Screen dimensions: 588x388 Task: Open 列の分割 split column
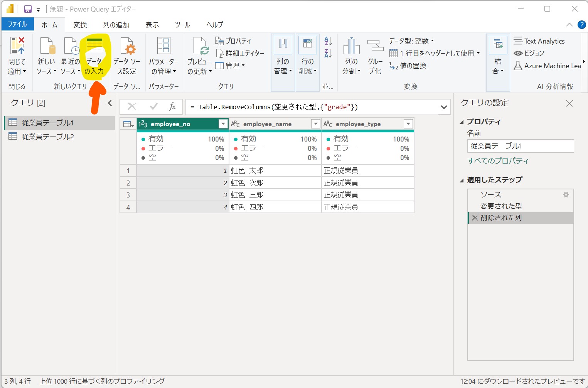[351, 56]
